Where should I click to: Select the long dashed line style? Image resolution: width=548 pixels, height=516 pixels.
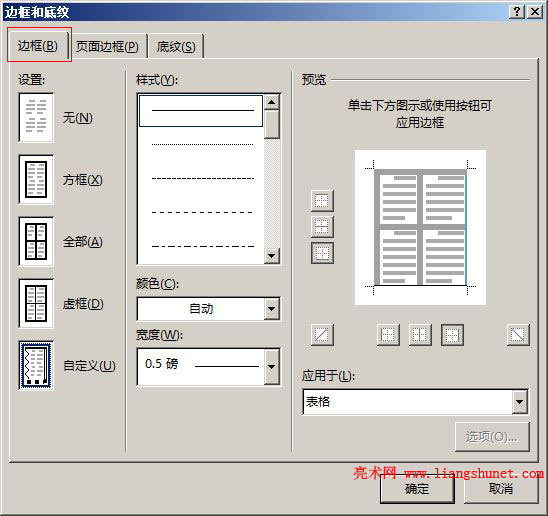(x=202, y=212)
